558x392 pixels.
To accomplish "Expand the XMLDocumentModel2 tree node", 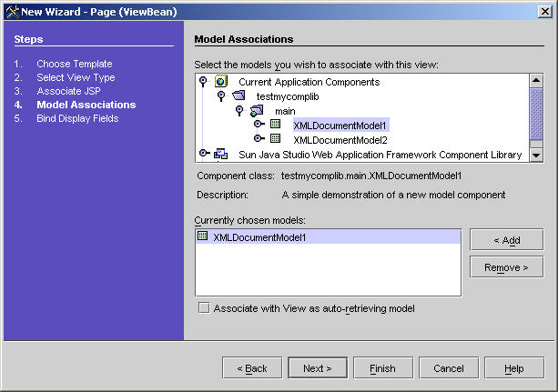I will (x=259, y=138).
